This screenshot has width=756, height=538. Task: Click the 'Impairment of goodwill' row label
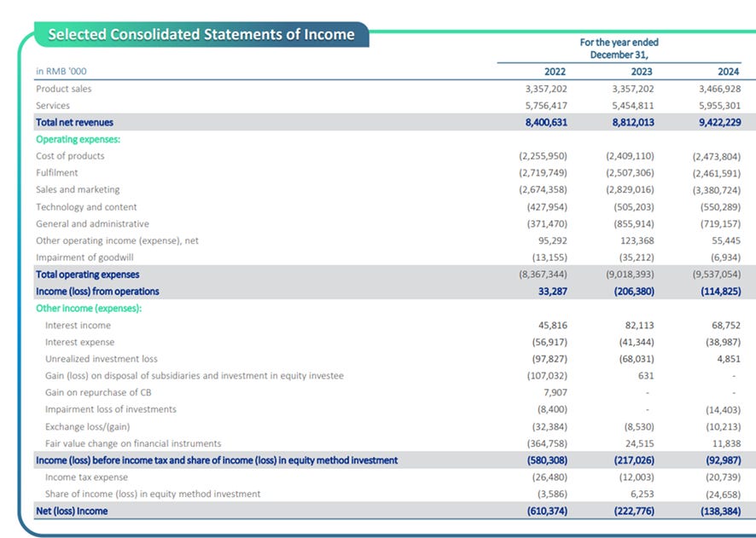(x=84, y=257)
